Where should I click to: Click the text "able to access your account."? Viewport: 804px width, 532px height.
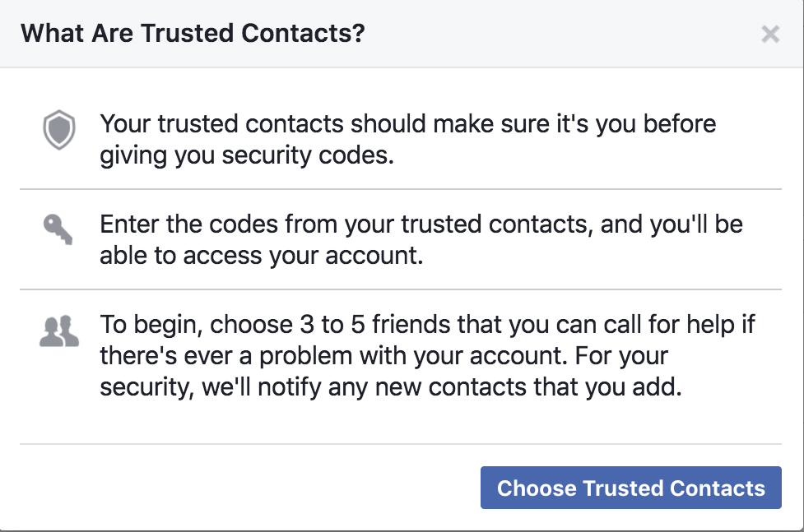tap(261, 256)
